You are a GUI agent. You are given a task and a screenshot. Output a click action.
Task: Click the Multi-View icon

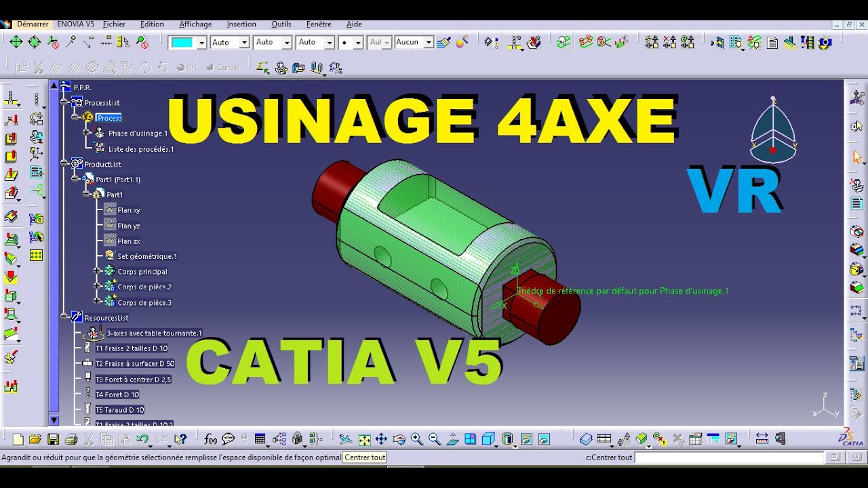click(471, 439)
